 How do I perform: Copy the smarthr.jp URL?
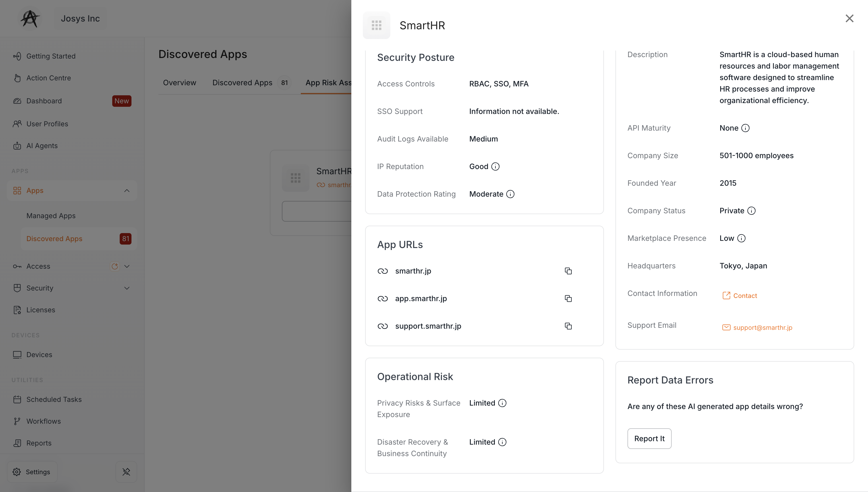tap(568, 271)
